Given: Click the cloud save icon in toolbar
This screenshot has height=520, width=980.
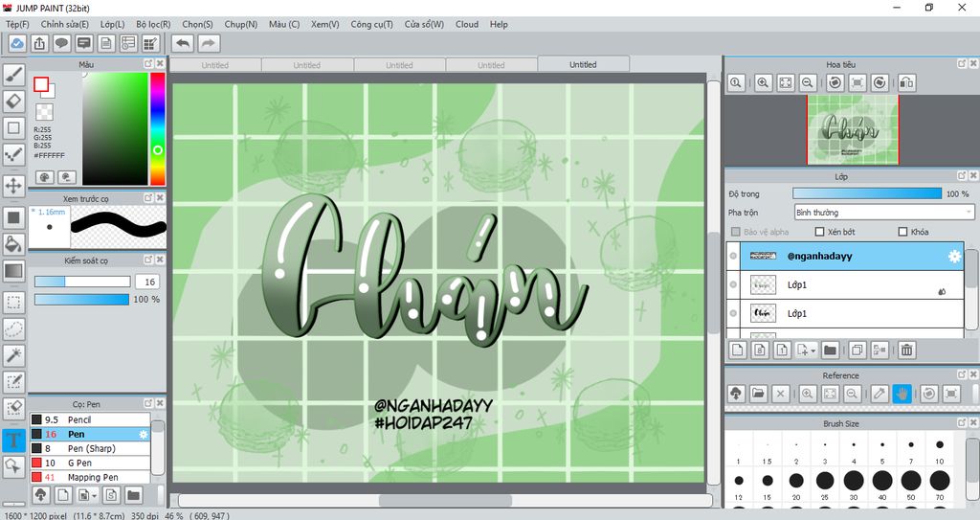Looking at the screenshot, I should tap(17, 43).
